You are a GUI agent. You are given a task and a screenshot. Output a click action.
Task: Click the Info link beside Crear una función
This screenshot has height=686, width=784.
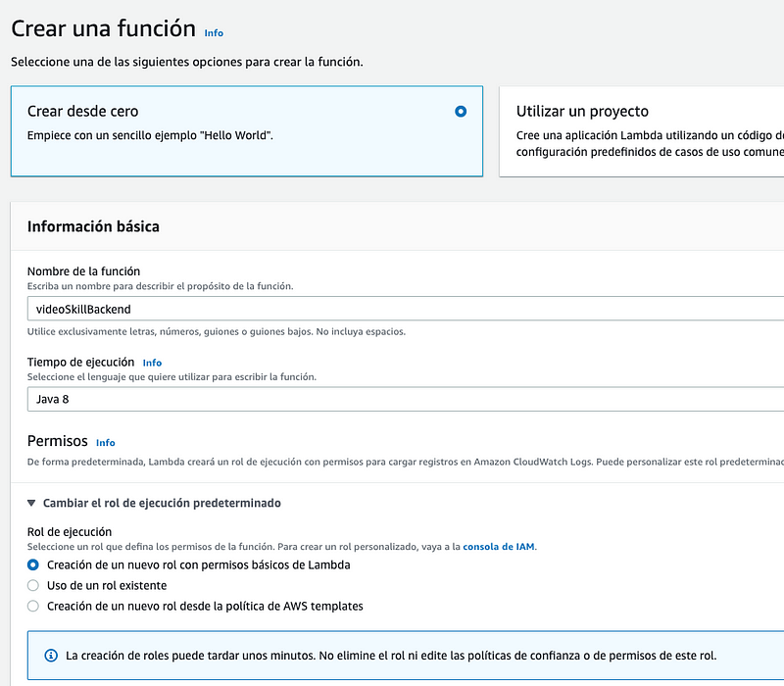pyautogui.click(x=213, y=32)
